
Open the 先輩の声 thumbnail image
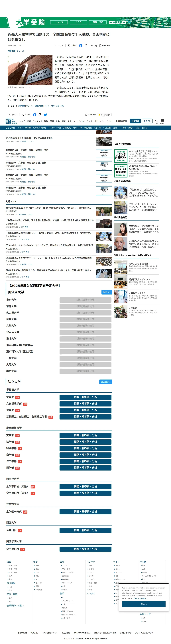pyautogui.click(x=121, y=311)
